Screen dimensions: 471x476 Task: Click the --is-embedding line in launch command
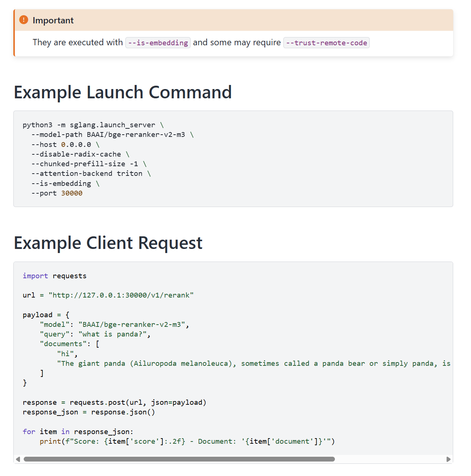[x=65, y=184]
